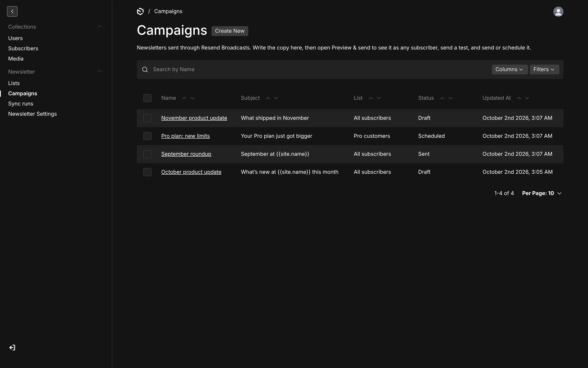Open the Pro plan: new limits campaign
This screenshot has height=368, width=588.
[185, 136]
